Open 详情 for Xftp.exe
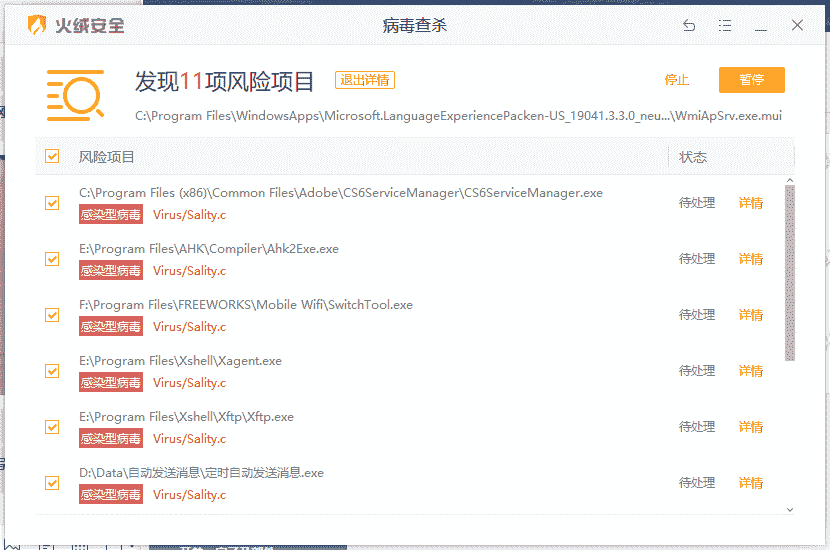 click(x=751, y=427)
